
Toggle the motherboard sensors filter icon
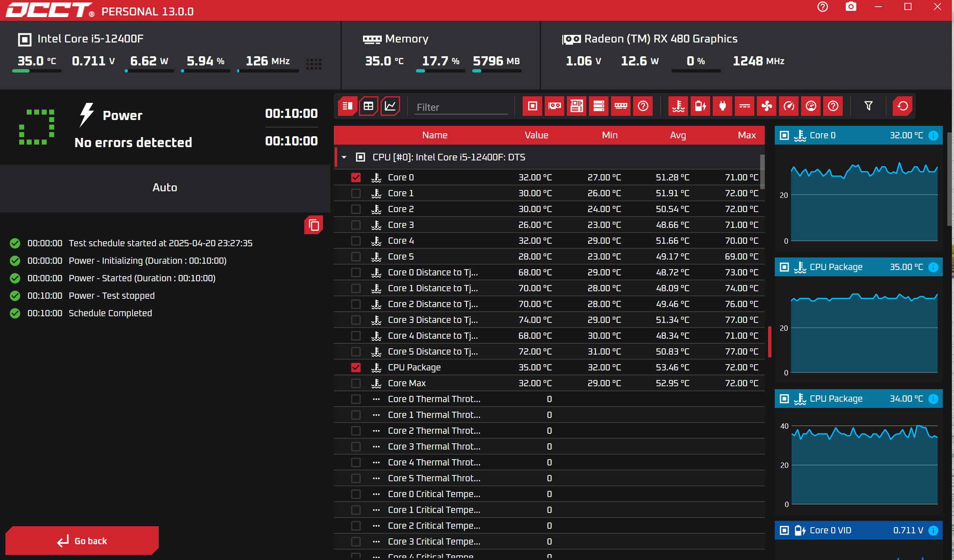576,106
